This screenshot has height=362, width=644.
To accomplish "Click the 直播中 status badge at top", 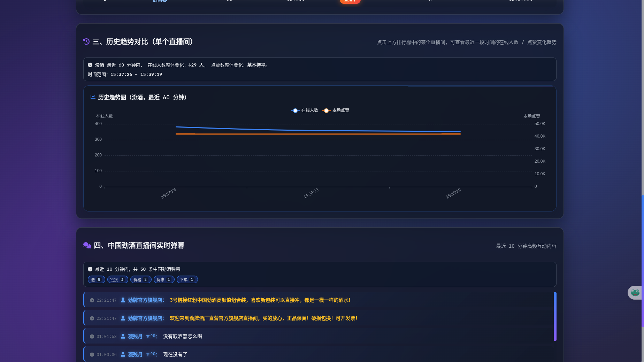I will [x=350, y=1].
